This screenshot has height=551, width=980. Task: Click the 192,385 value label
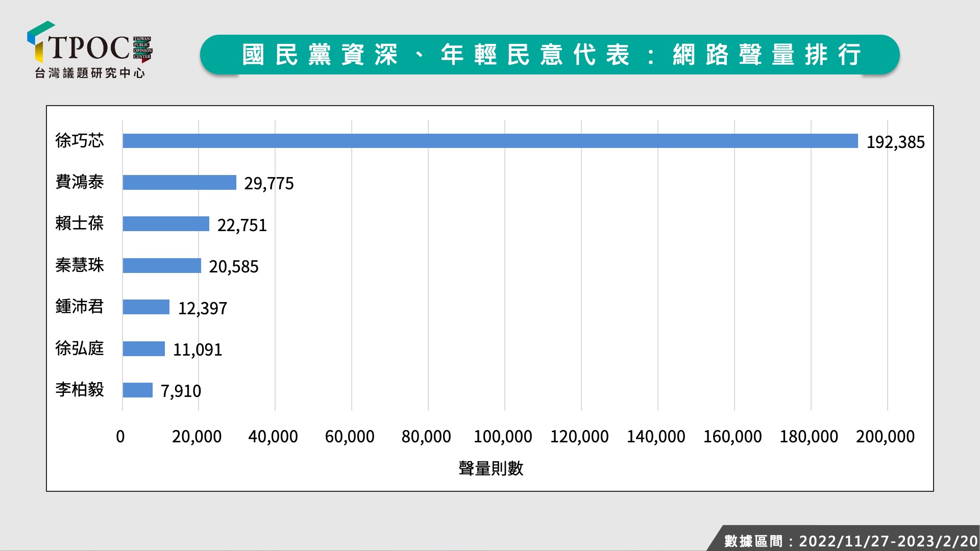coord(895,142)
